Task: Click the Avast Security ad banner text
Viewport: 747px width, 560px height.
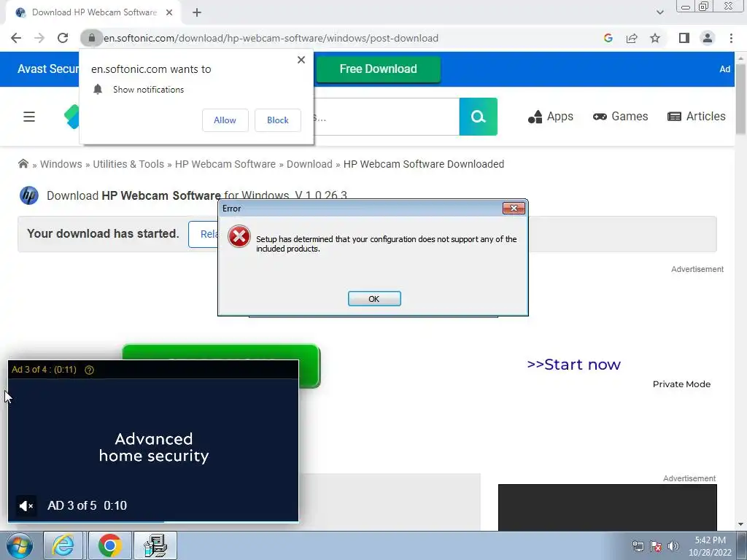Action: coord(48,69)
